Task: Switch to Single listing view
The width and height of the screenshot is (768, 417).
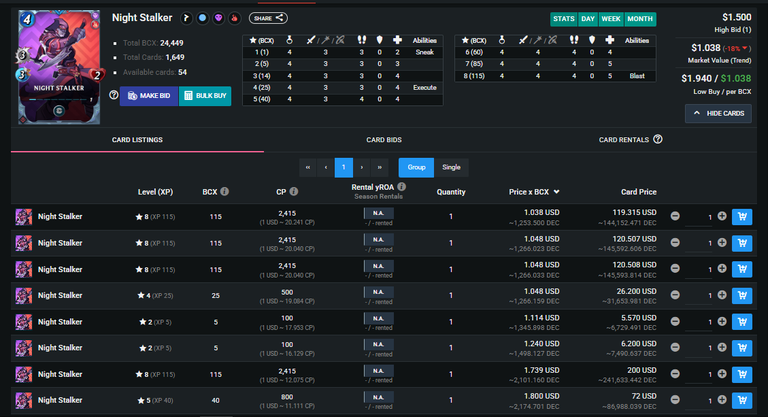Action: coord(451,167)
